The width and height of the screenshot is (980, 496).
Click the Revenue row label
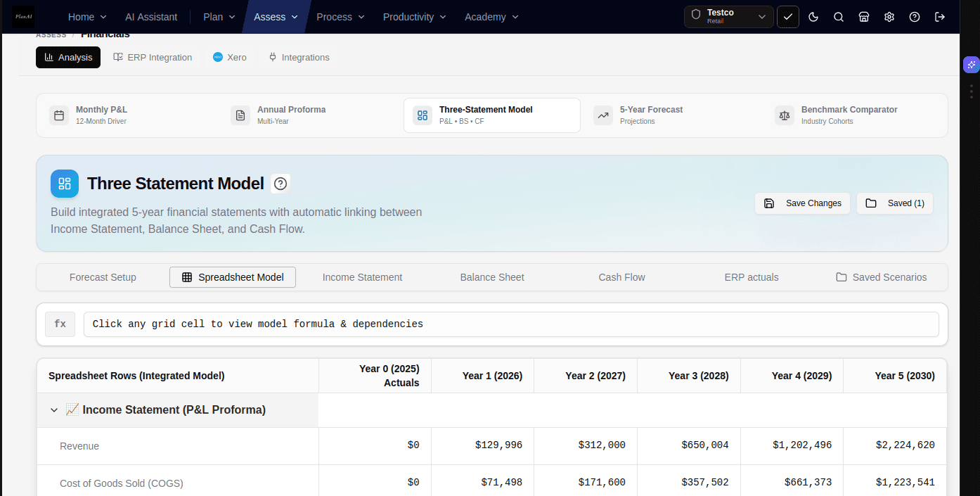[x=79, y=446]
